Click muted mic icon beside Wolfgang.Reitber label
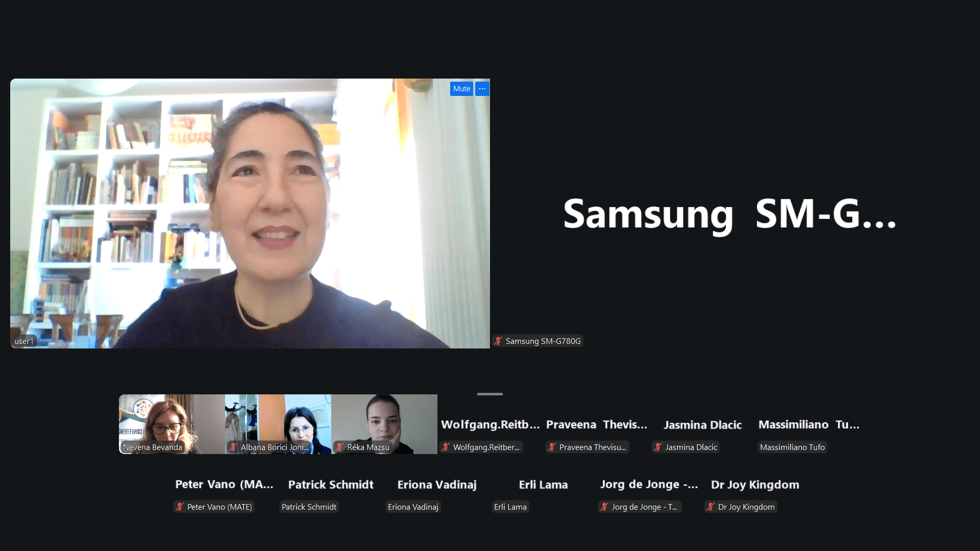The height and width of the screenshot is (551, 980). 446,447
